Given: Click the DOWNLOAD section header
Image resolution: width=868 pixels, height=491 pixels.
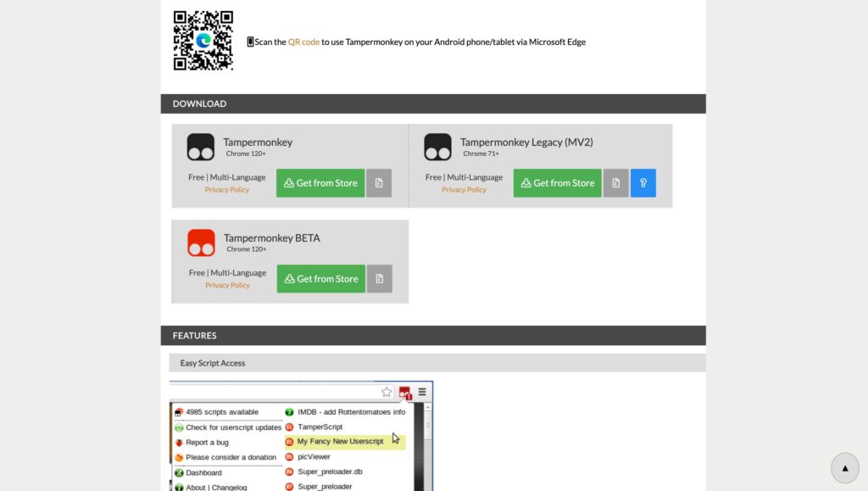Looking at the screenshot, I should (199, 103).
